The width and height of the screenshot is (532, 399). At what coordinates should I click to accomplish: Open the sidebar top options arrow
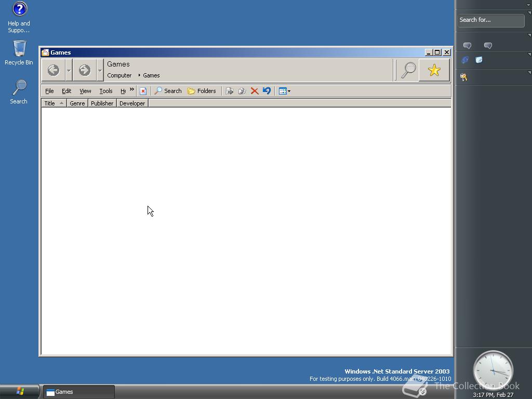[528, 5]
